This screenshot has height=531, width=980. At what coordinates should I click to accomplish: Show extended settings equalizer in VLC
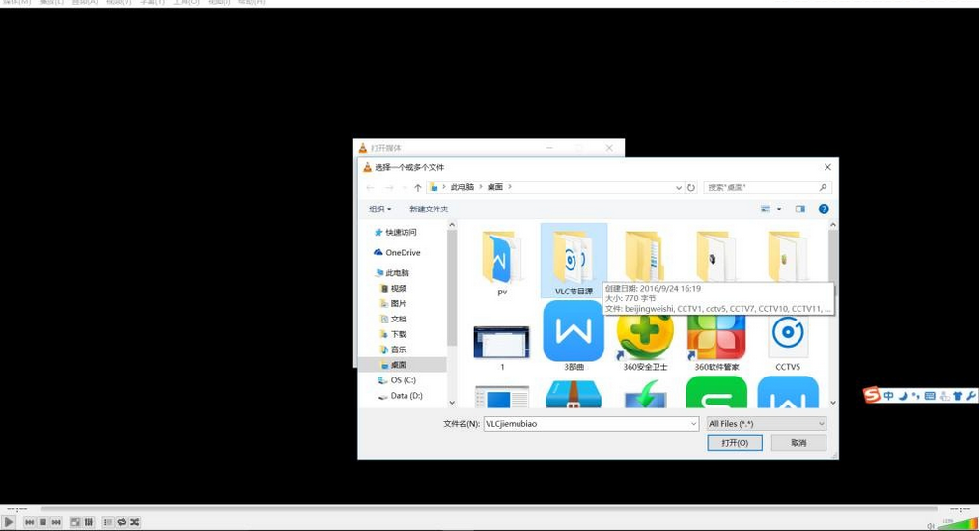pyautogui.click(x=89, y=522)
